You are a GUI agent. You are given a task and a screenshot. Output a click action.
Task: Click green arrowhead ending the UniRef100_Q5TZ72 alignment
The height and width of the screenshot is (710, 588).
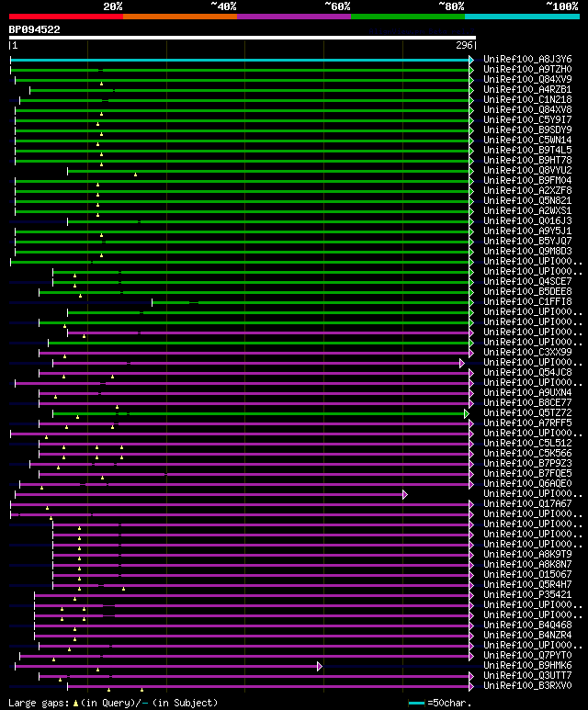pyautogui.click(x=467, y=413)
